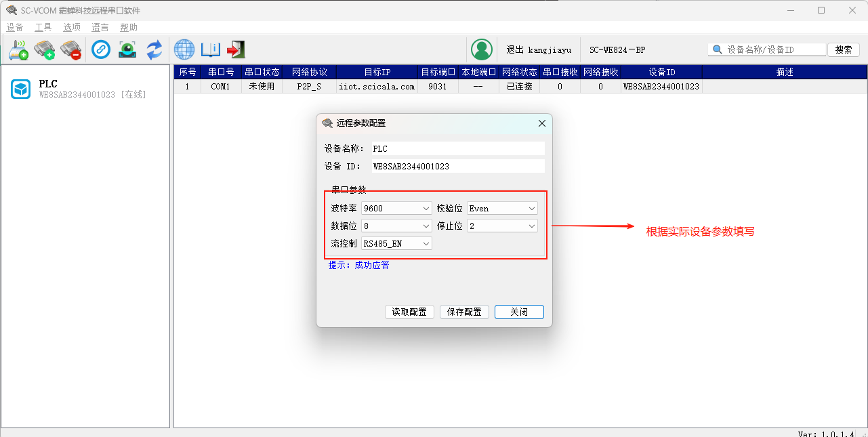Click the 目标端口 column header
This screenshot has width=868, height=437.
[438, 72]
